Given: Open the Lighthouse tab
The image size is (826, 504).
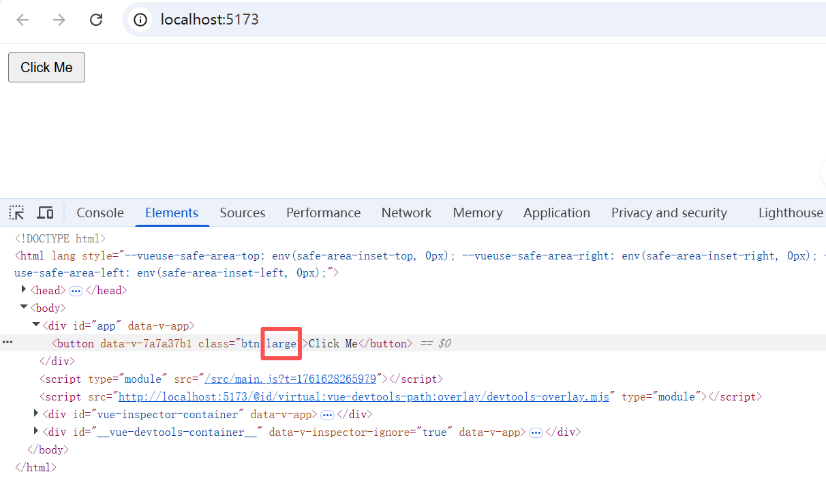Looking at the screenshot, I should (791, 212).
